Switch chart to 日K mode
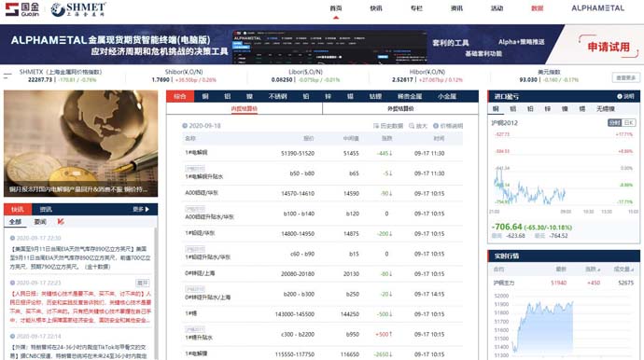This screenshot has width=644, height=360. click(629, 123)
